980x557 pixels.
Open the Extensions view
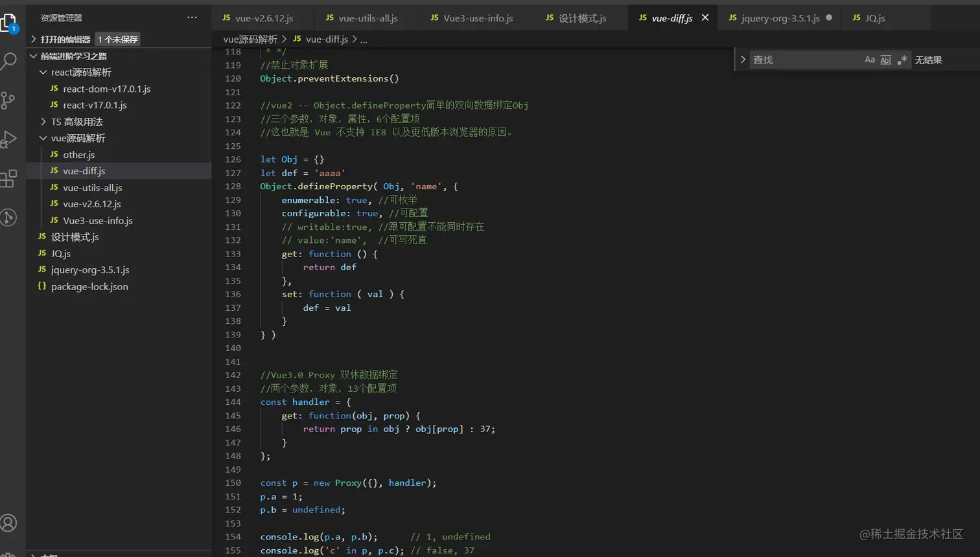click(8, 178)
